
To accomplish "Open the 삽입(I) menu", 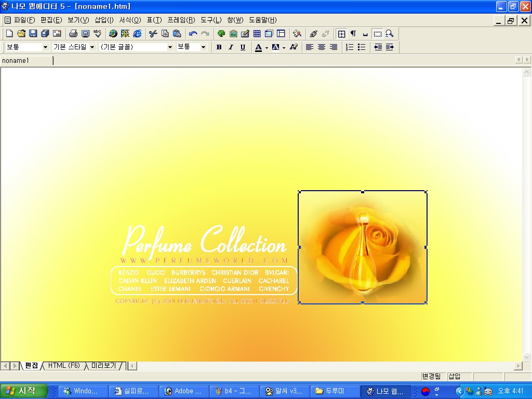I will [104, 20].
